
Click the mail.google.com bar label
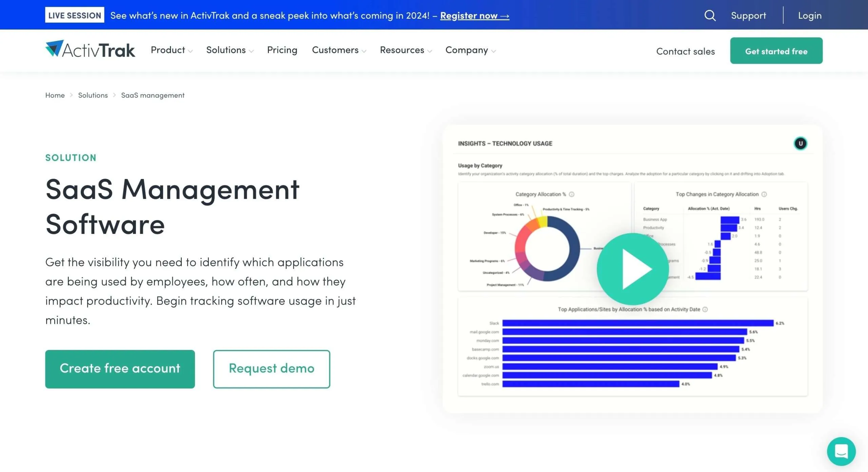point(484,332)
